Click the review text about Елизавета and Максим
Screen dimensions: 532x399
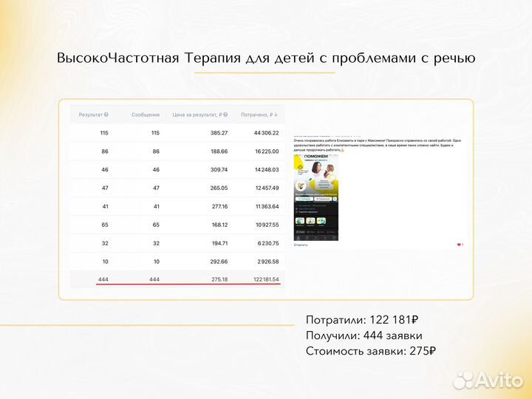tap(378, 145)
